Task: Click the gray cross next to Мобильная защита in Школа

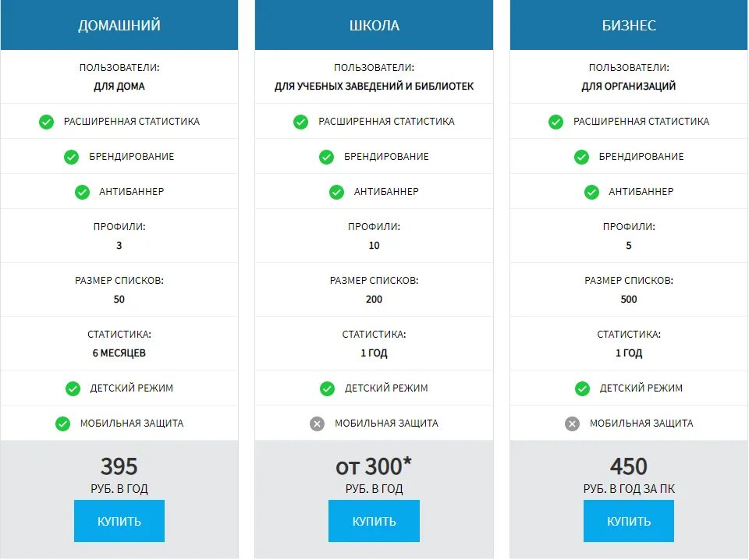Action: coord(317,424)
